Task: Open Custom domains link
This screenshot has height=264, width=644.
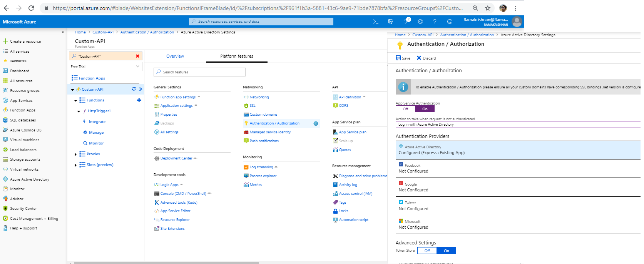Action: (x=263, y=115)
